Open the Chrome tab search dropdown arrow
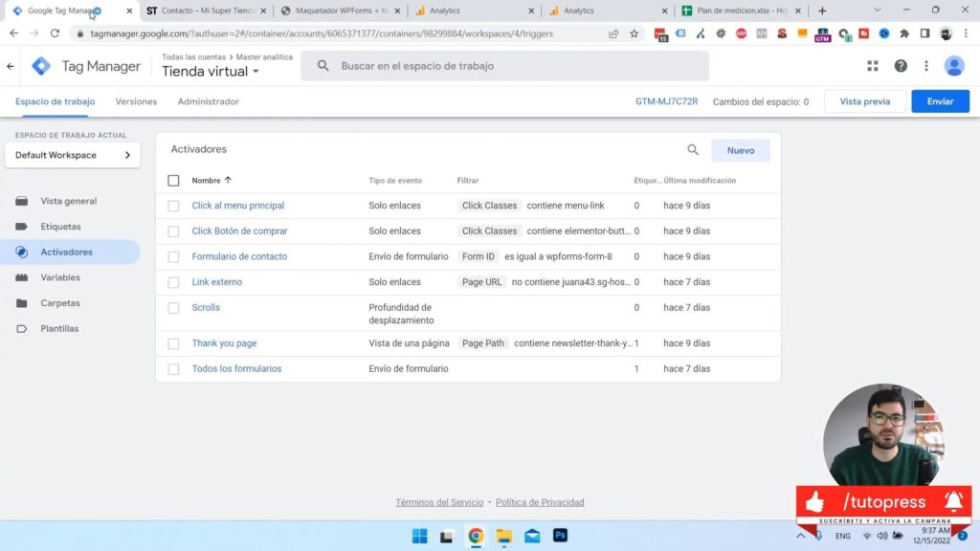Screen dimensions: 980x551 click(877, 10)
